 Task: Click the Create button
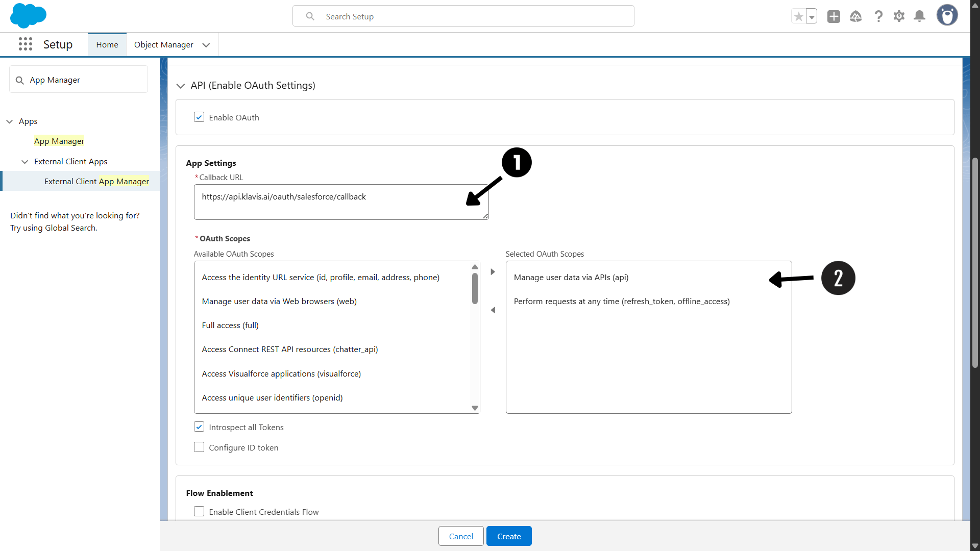coord(509,536)
